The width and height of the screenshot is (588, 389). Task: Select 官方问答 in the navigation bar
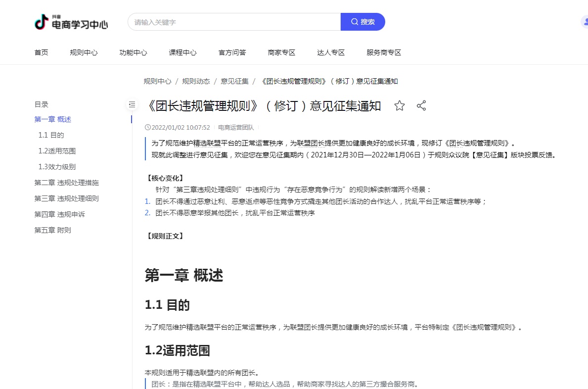(232, 52)
